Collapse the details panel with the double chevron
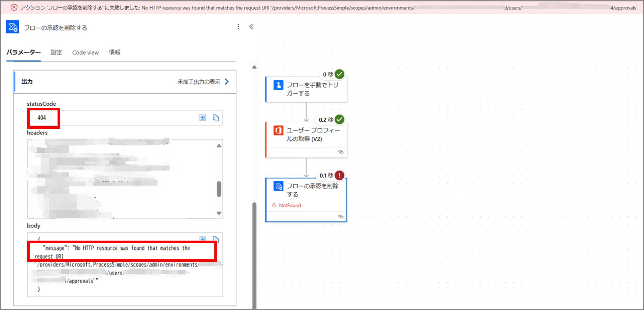644x310 pixels. tap(251, 26)
